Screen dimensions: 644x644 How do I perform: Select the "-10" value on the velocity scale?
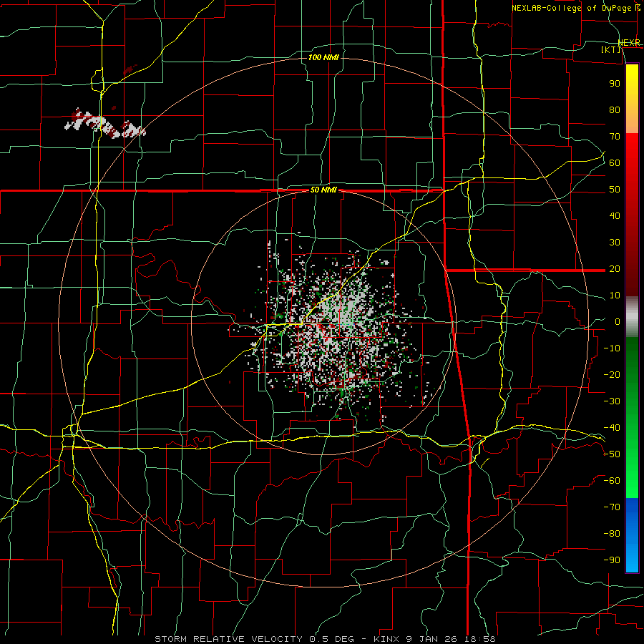[612, 348]
